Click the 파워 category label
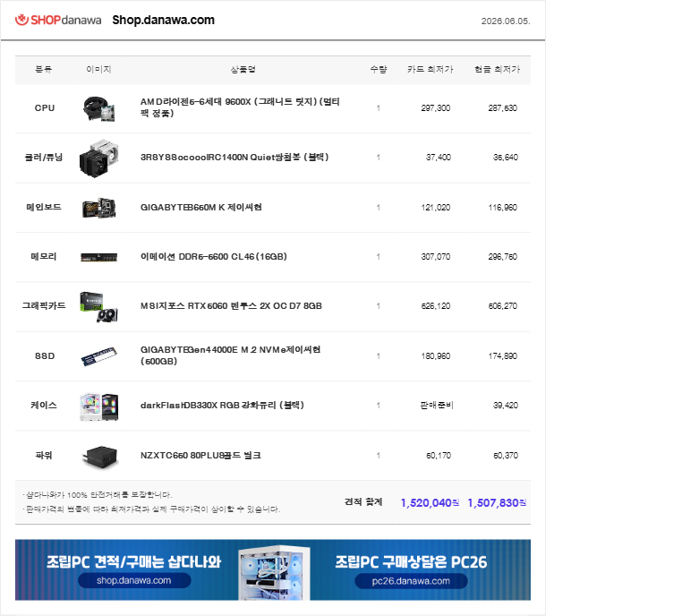Screen dimensions: 682x616 coord(44,456)
